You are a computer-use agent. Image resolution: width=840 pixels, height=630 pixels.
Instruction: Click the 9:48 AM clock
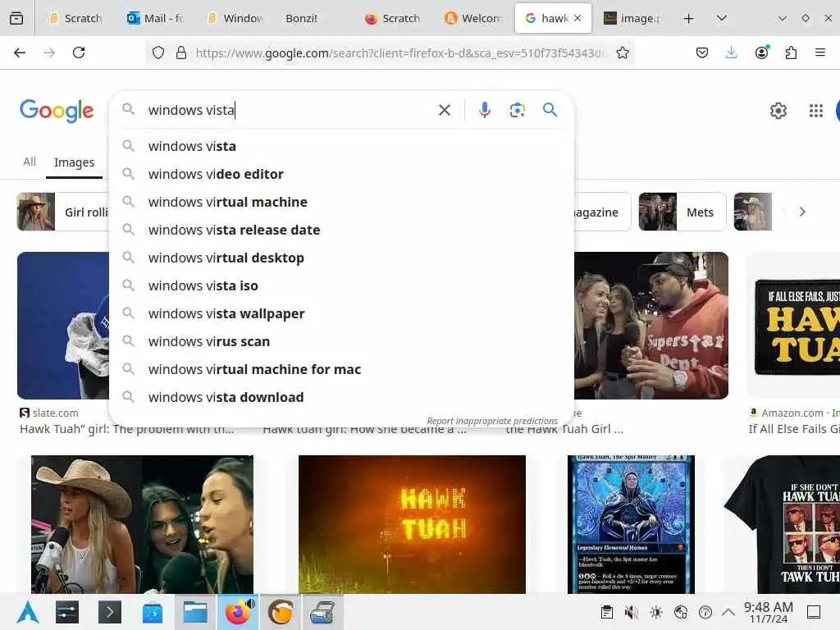tap(768, 612)
